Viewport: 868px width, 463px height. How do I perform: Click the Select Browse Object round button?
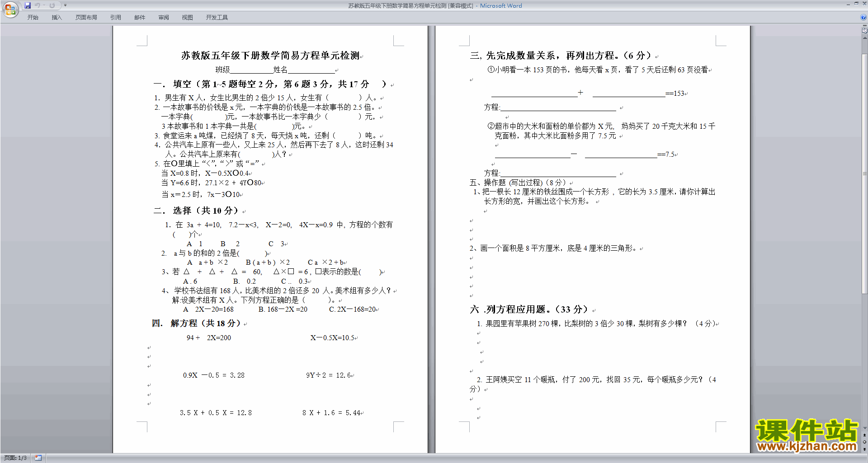pyautogui.click(x=865, y=442)
